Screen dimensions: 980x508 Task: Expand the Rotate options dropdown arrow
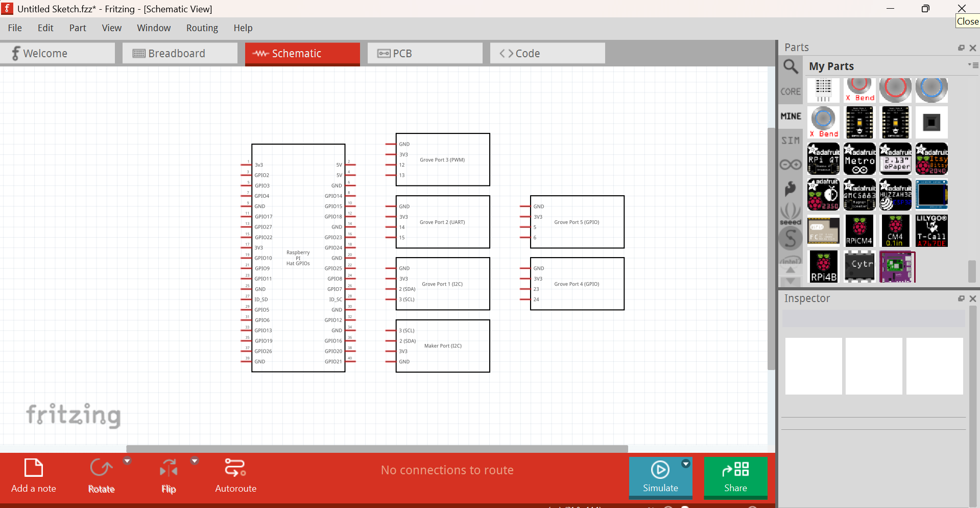(127, 461)
